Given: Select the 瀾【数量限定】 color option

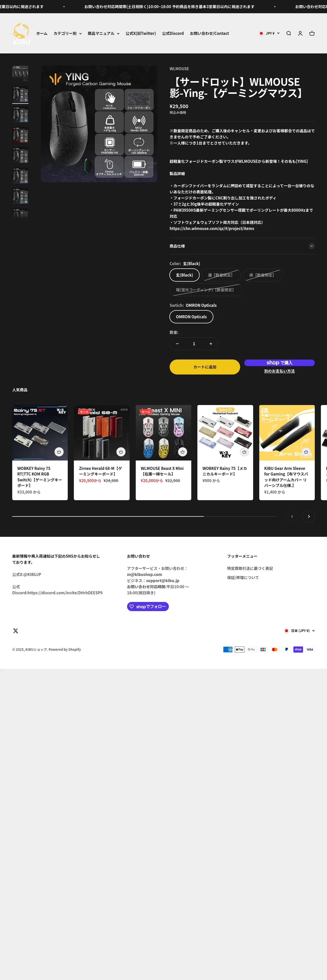Looking at the screenshot, I should pyautogui.click(x=221, y=275).
